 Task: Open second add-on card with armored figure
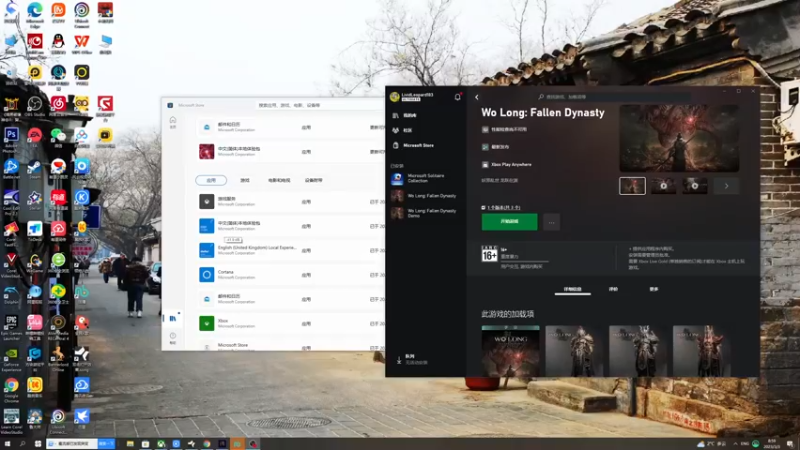point(574,351)
